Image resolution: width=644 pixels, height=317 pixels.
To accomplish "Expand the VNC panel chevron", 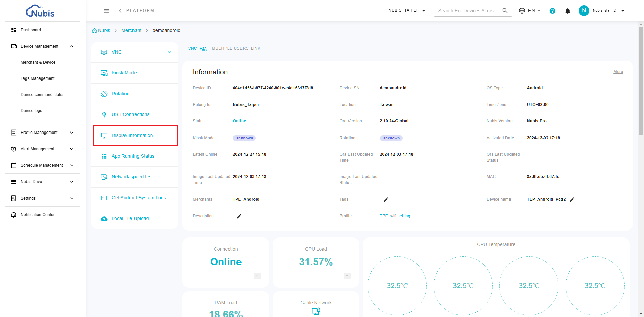I will point(169,52).
